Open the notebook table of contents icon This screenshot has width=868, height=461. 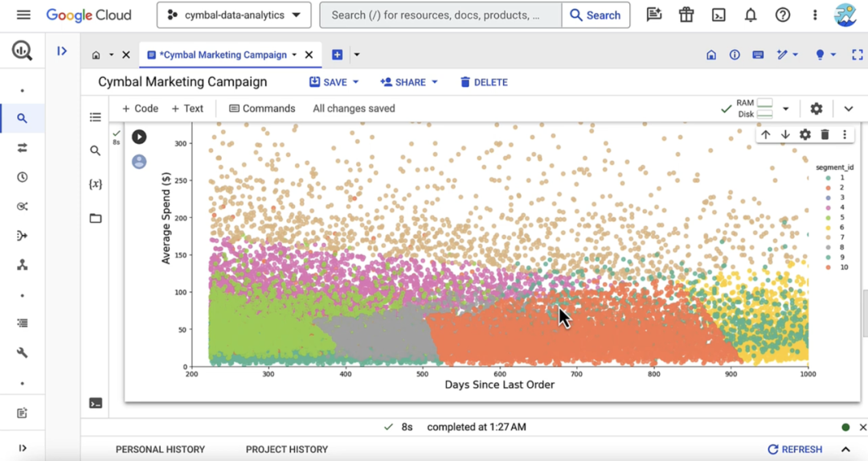click(96, 117)
